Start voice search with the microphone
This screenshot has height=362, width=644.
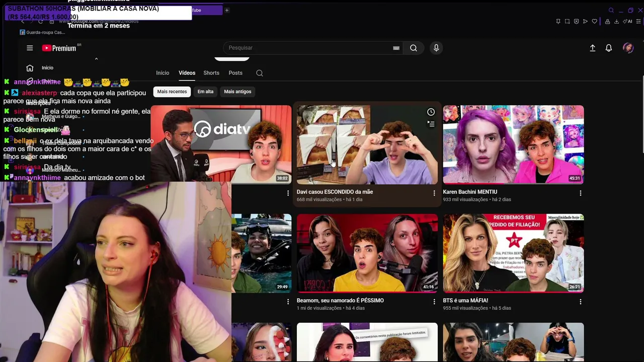(436, 48)
